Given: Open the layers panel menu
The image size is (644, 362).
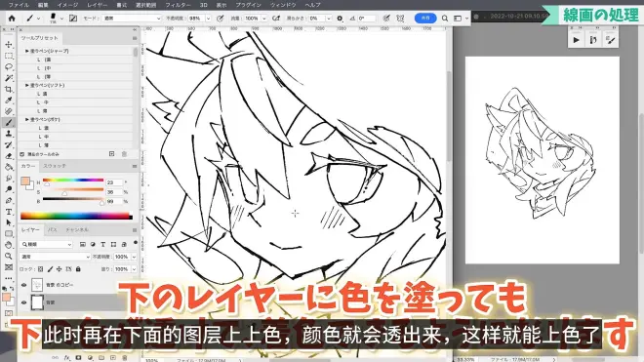Looking at the screenshot, I should pyautogui.click(x=135, y=230).
